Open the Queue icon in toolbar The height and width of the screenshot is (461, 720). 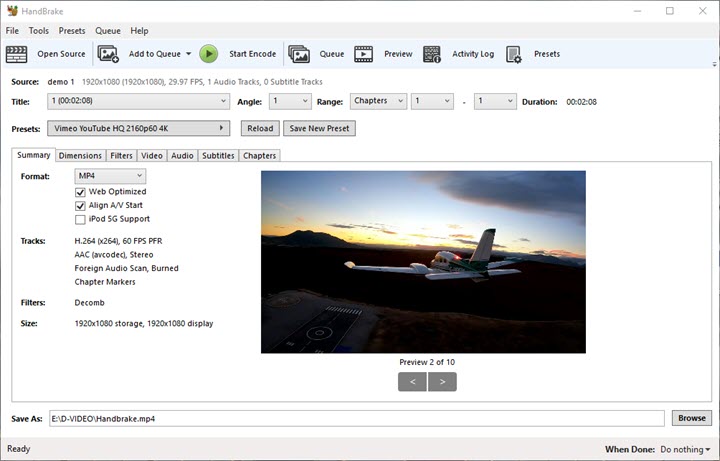(x=298, y=54)
